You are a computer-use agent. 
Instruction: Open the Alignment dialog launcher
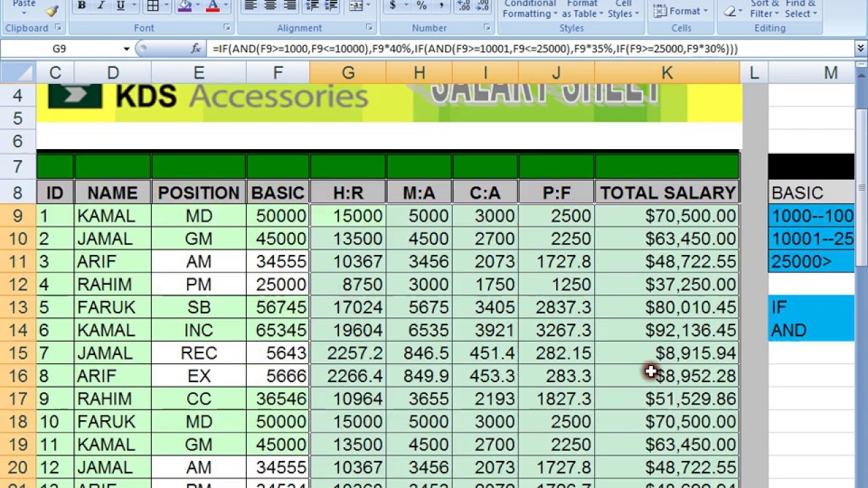[369, 28]
